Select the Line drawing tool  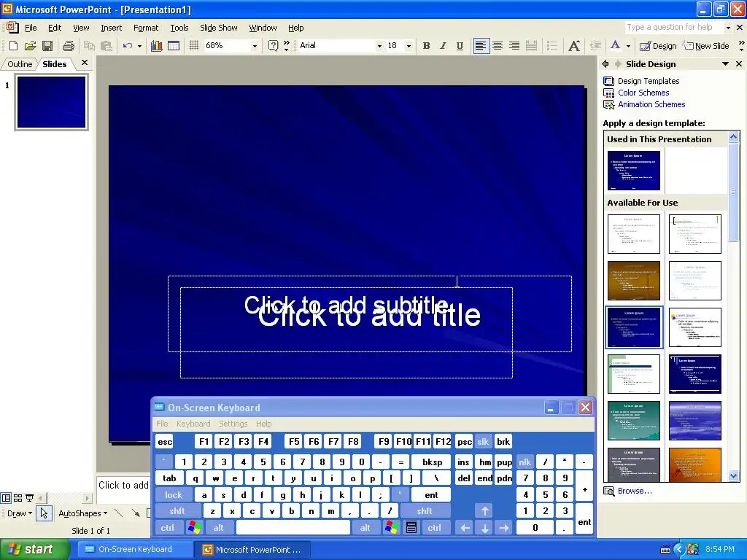119,513
